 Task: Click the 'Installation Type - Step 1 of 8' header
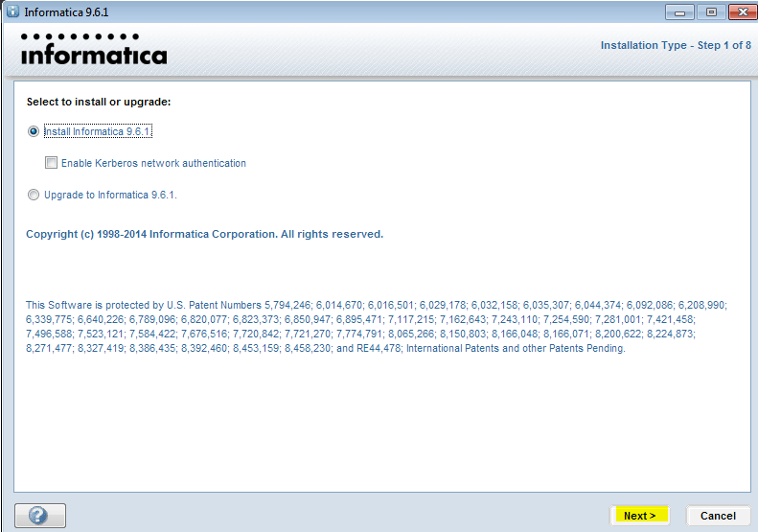pos(675,45)
